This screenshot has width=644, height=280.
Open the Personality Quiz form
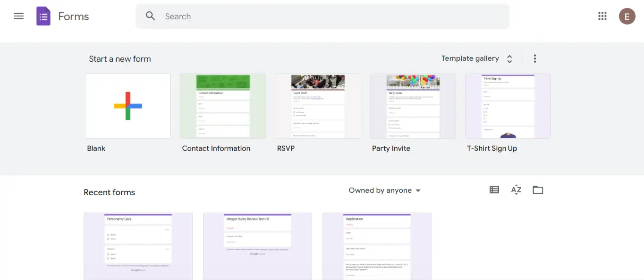click(138, 246)
